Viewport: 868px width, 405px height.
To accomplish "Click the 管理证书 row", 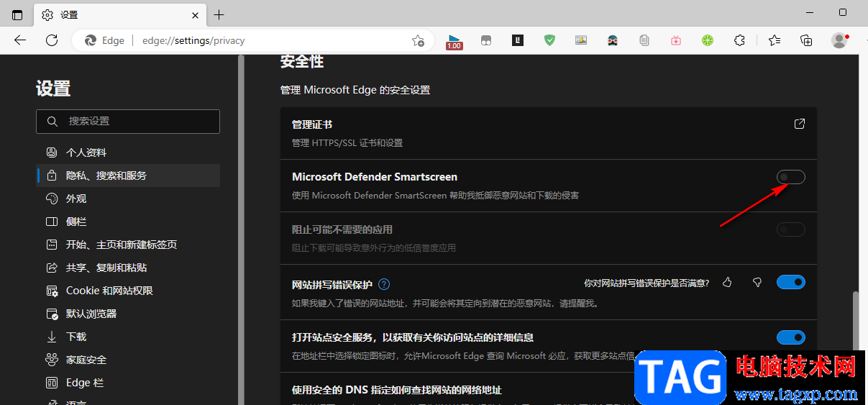I will (549, 133).
